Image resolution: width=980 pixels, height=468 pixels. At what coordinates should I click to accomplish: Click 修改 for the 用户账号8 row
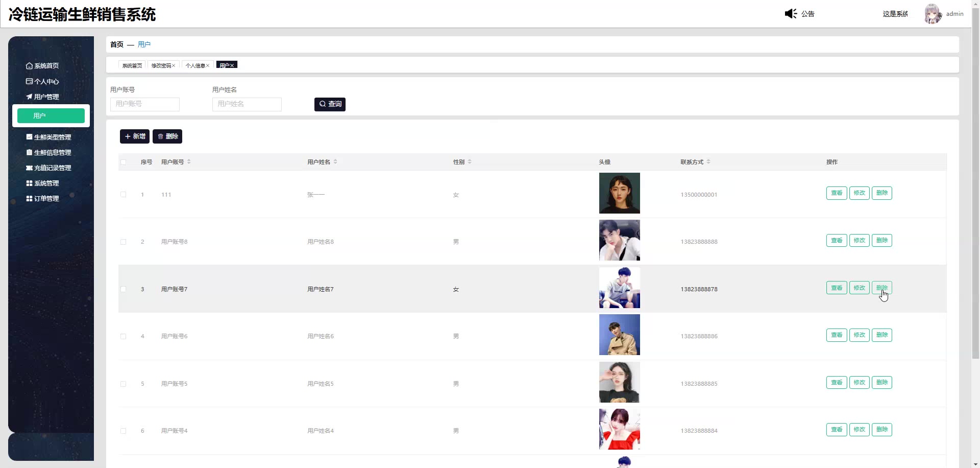[x=860, y=241]
